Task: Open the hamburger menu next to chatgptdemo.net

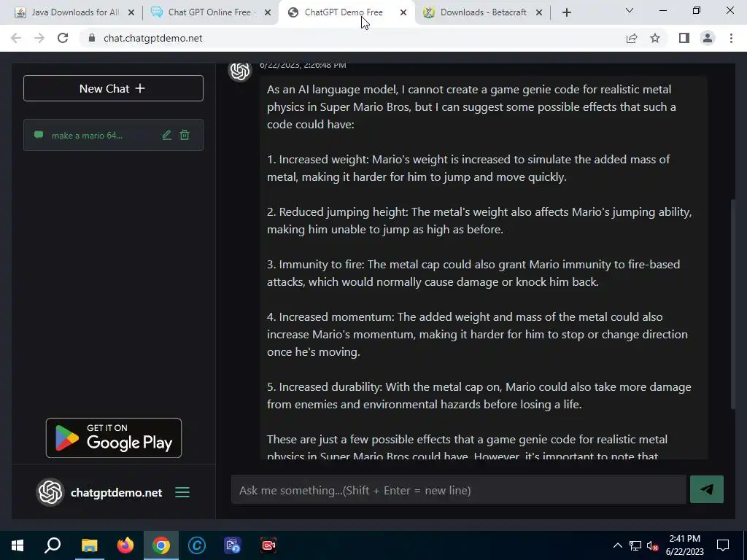Action: click(x=182, y=492)
